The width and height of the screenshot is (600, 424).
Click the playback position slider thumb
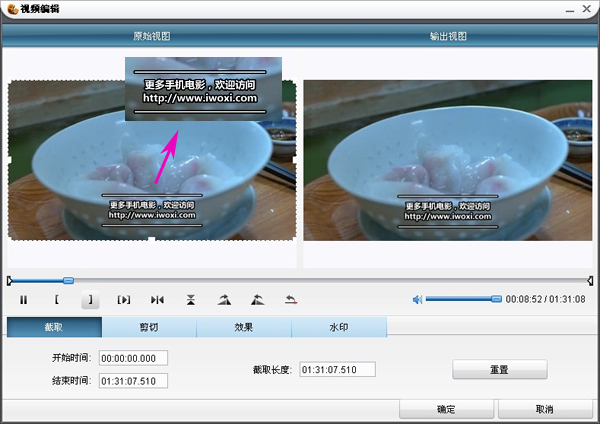click(x=68, y=281)
